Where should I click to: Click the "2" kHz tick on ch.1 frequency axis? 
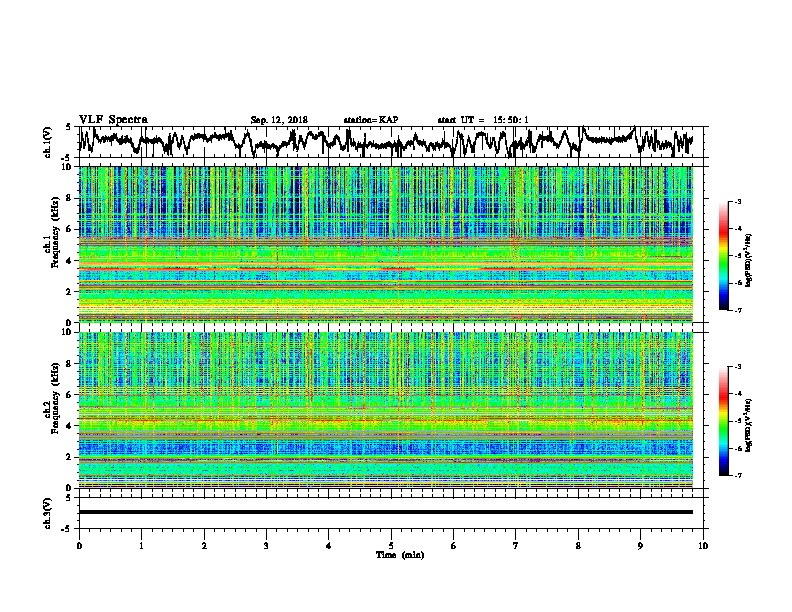[70, 291]
